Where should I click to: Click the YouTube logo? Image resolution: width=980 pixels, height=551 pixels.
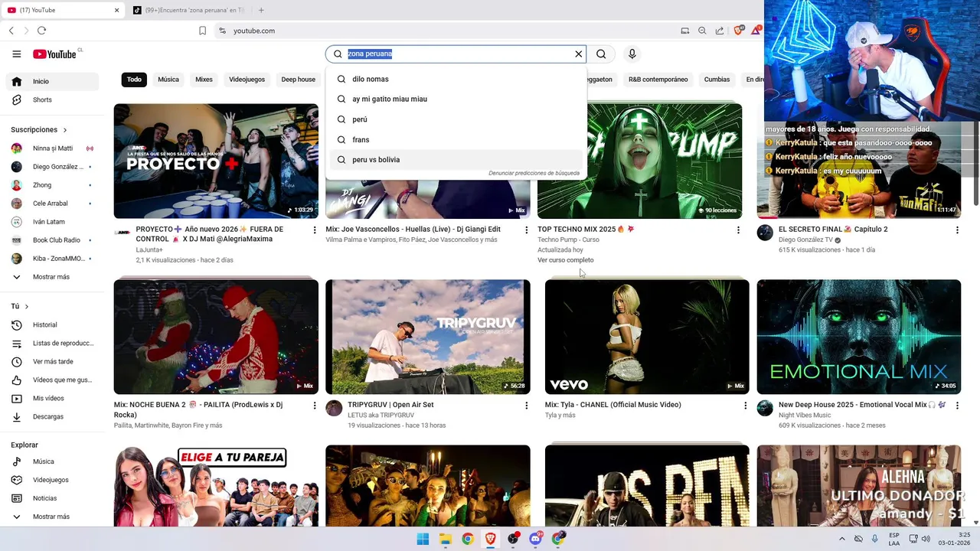(55, 54)
